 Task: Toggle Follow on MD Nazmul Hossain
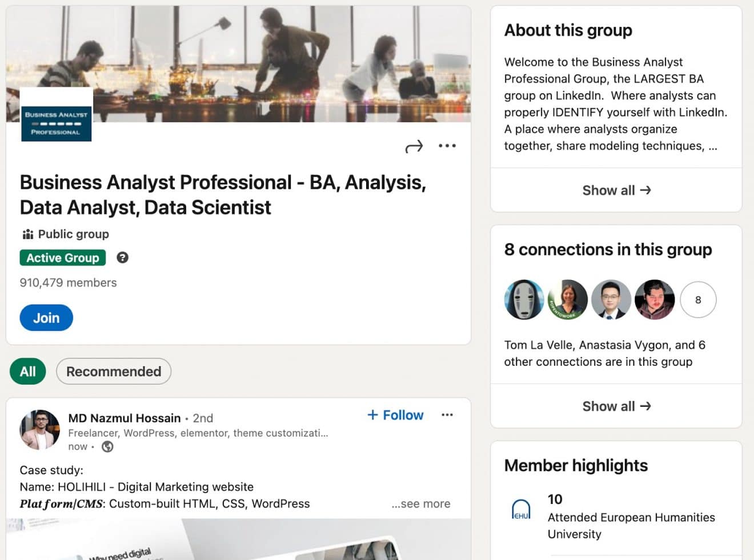pyautogui.click(x=395, y=415)
